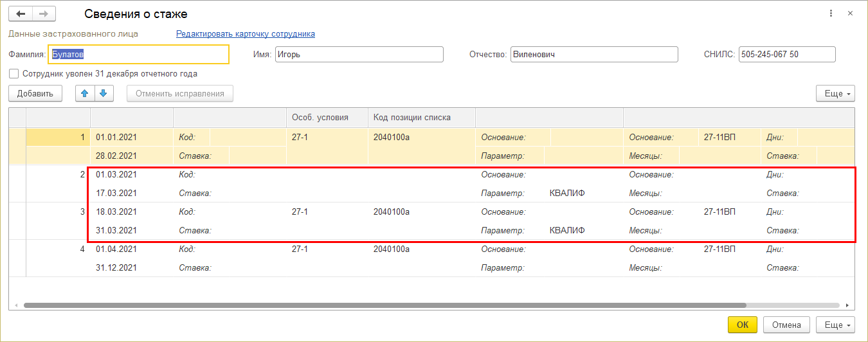Viewport: 868px width, 342px height.
Task: Click the 'Отмена' button
Action: pyautogui.click(x=786, y=325)
